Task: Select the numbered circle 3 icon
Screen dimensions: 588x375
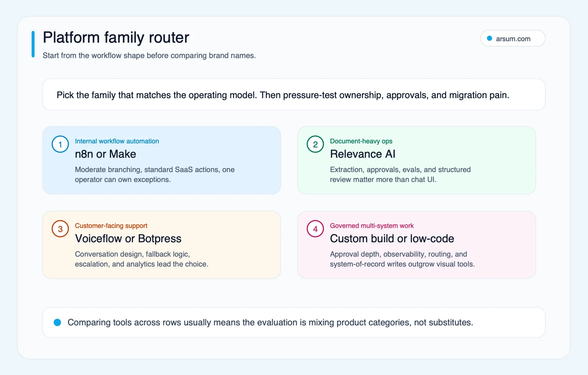Action: 60,229
